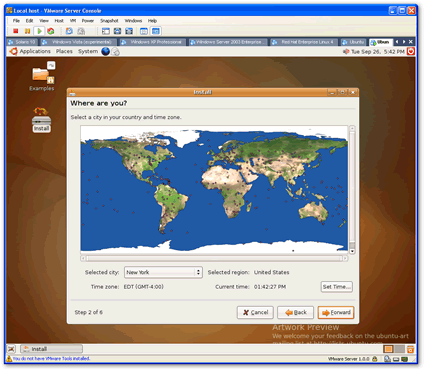The width and height of the screenshot is (424, 370).
Task: Click the Suspend pause toolbar icon
Action: click(x=27, y=31)
